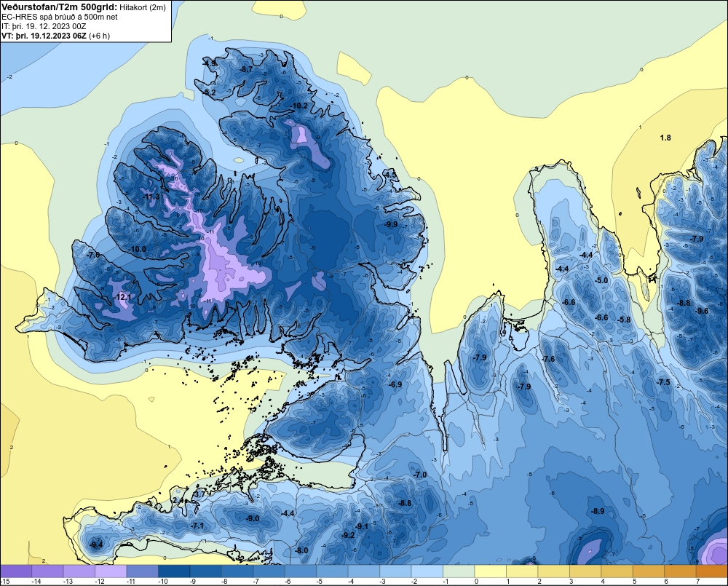Click the title 'Veðurstofan/T2m 500grid: Hitakort (2m)'
Image resolution: width=728 pixels, height=586 pixels.
(84, 7)
